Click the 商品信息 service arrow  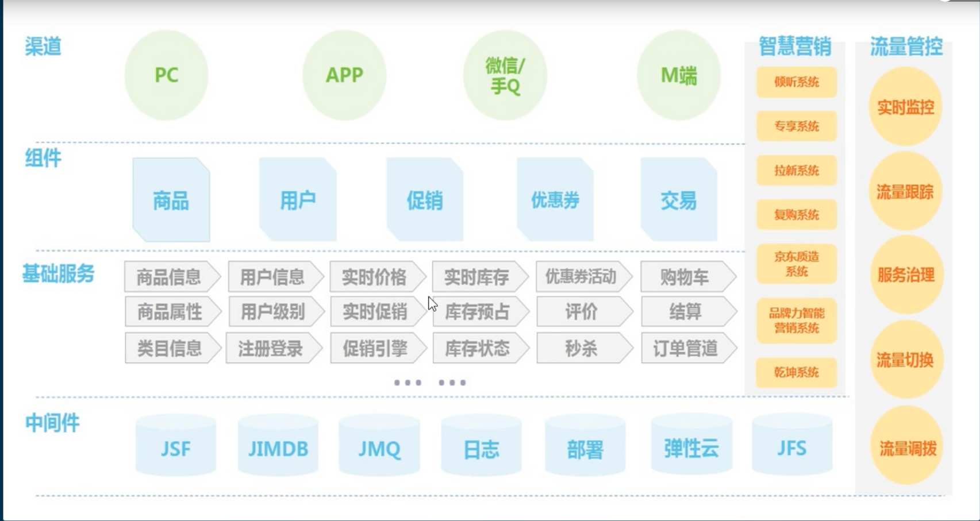[172, 277]
